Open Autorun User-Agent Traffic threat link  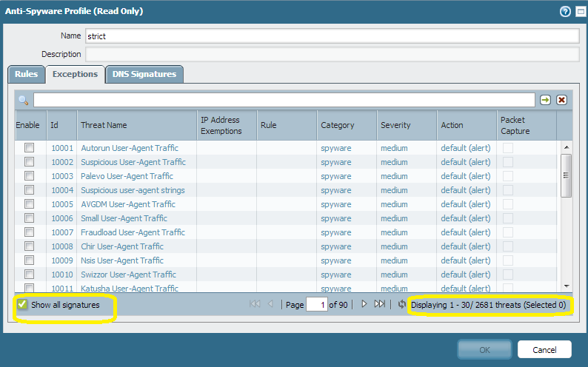coord(130,148)
